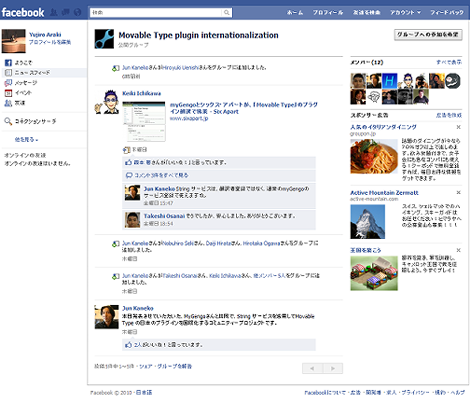Open the Matterhorn mountain ad image
This screenshot has height=402, width=470.
368,222
